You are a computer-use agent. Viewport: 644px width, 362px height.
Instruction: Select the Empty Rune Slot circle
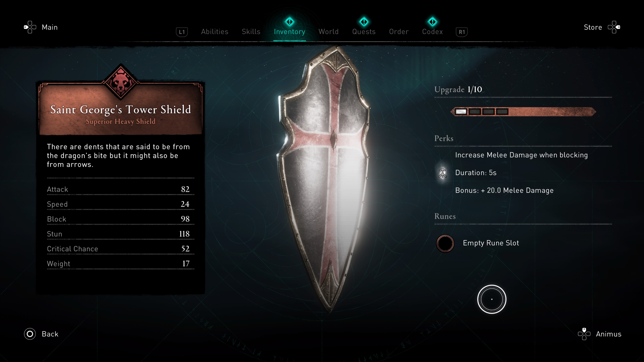[445, 243]
